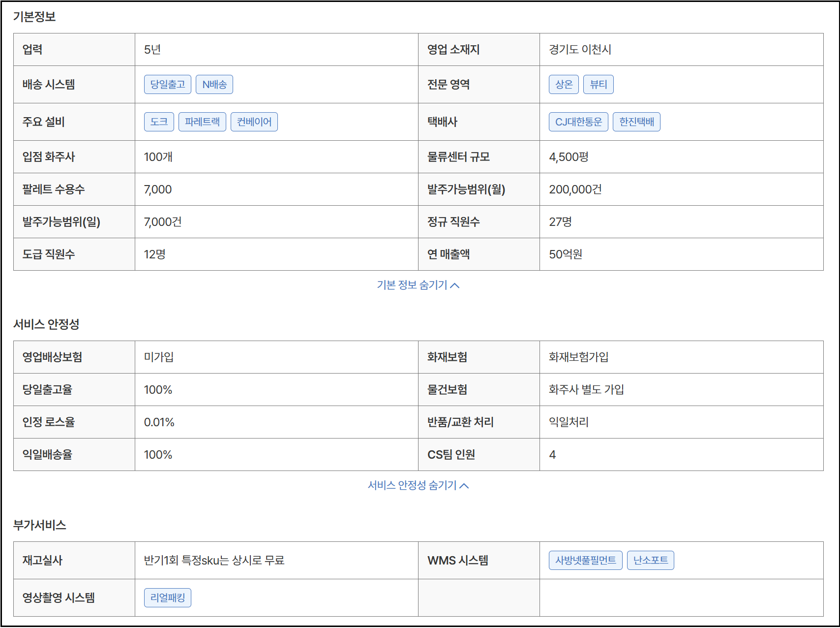Click the 반품/교환 처리 label
Image resolution: width=840 pixels, height=628 pixels.
[x=460, y=422]
